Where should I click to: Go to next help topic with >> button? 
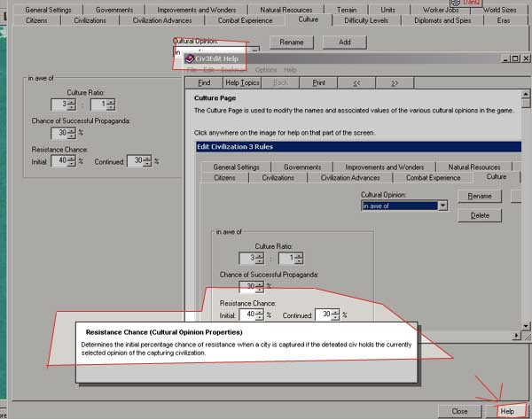tap(395, 82)
